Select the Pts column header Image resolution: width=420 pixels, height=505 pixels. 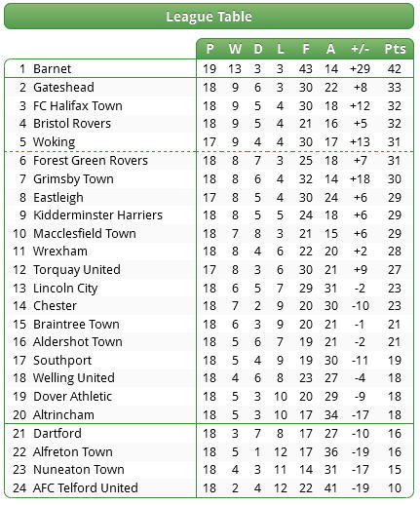[x=395, y=49]
